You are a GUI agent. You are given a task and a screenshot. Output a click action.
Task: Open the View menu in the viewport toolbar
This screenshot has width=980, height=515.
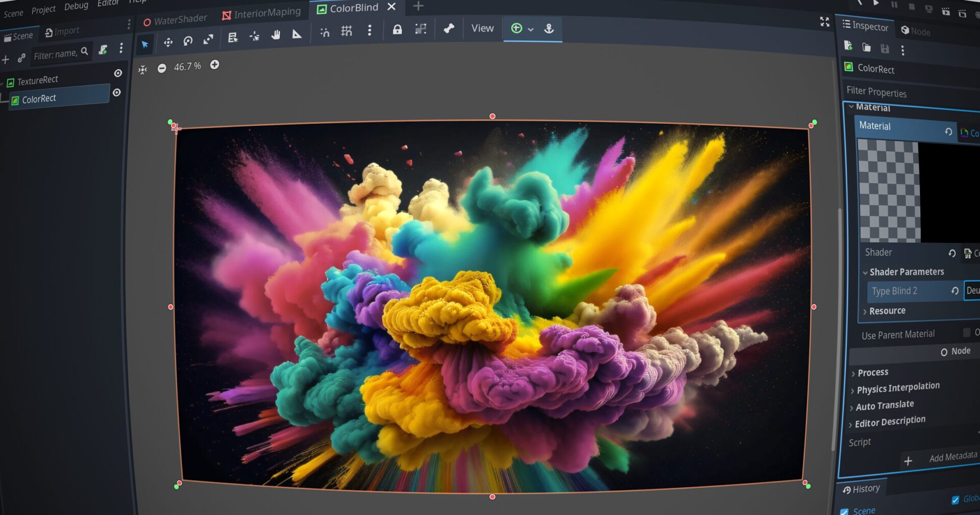click(x=482, y=28)
